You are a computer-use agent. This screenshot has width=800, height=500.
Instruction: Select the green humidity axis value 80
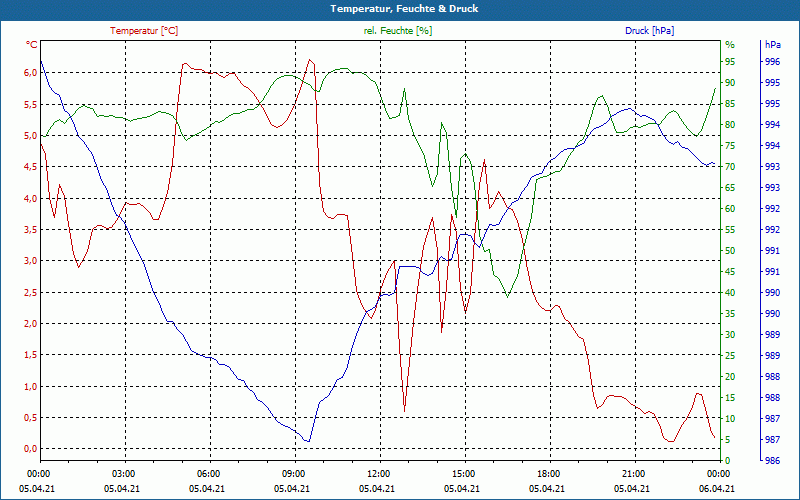point(730,125)
